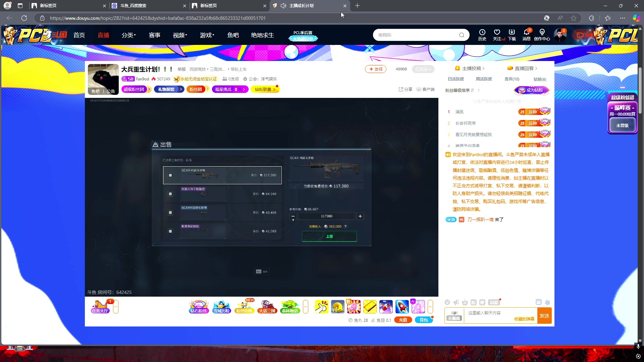Mute the tab via speaker icon on 主播成长计划 tab

point(283,6)
